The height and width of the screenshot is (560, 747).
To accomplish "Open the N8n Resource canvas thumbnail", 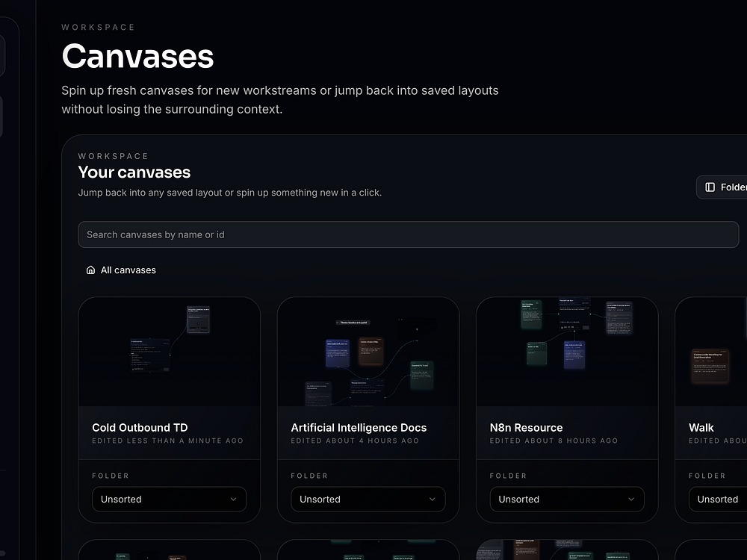I will pyautogui.click(x=567, y=352).
